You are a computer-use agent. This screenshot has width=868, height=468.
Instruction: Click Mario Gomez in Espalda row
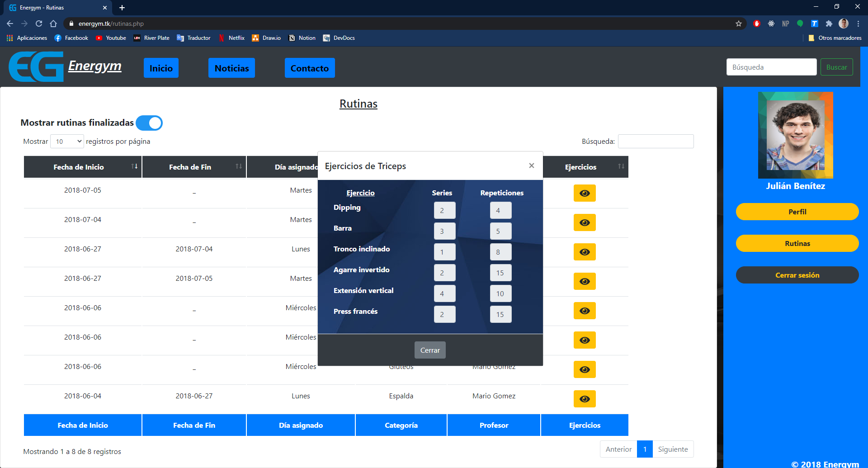pyautogui.click(x=494, y=396)
